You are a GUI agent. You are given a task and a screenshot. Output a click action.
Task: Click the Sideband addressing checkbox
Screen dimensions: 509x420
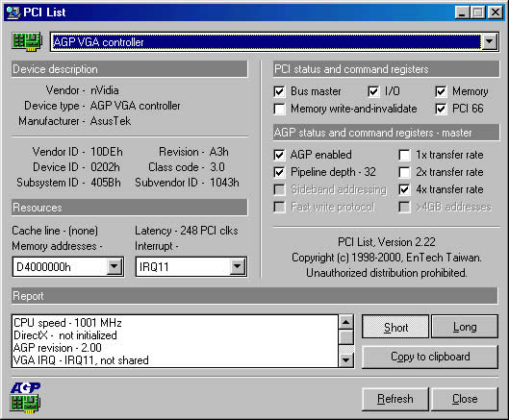pyautogui.click(x=279, y=189)
